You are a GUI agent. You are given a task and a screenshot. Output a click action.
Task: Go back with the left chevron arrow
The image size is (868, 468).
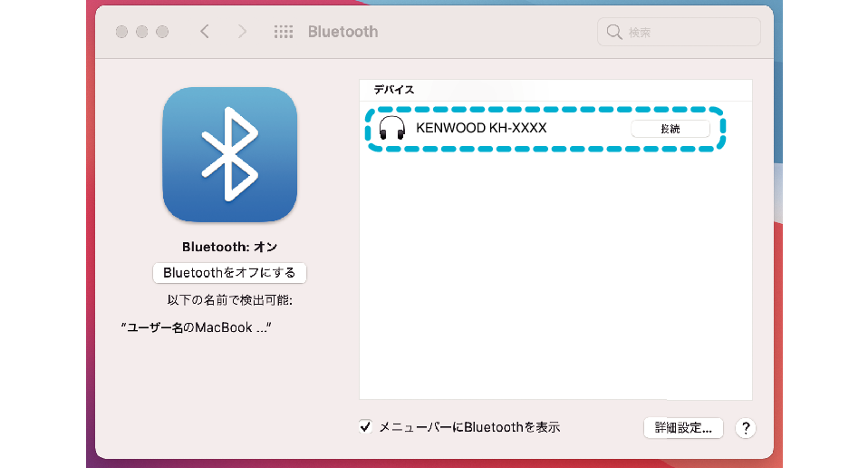tap(205, 32)
